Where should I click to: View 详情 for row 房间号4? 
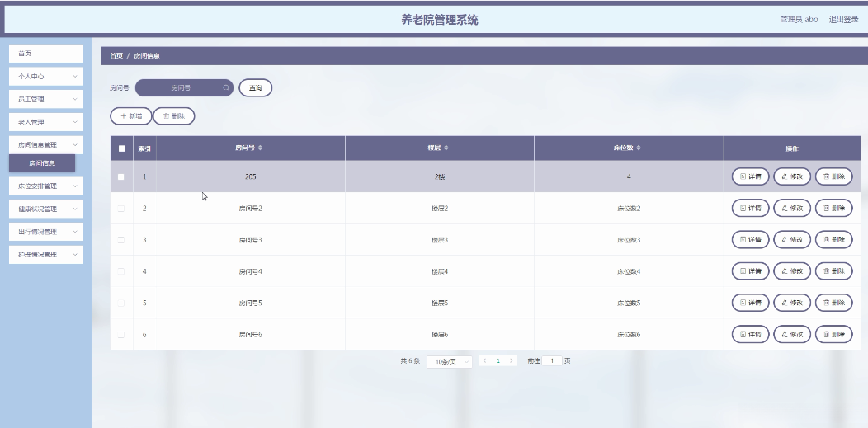coord(751,271)
